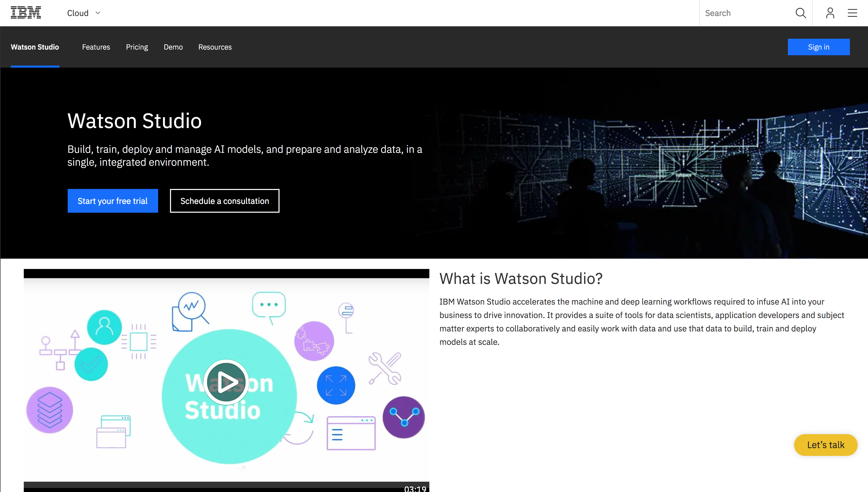Play the Watson Studio video
The height and width of the screenshot is (492, 868).
click(x=226, y=382)
